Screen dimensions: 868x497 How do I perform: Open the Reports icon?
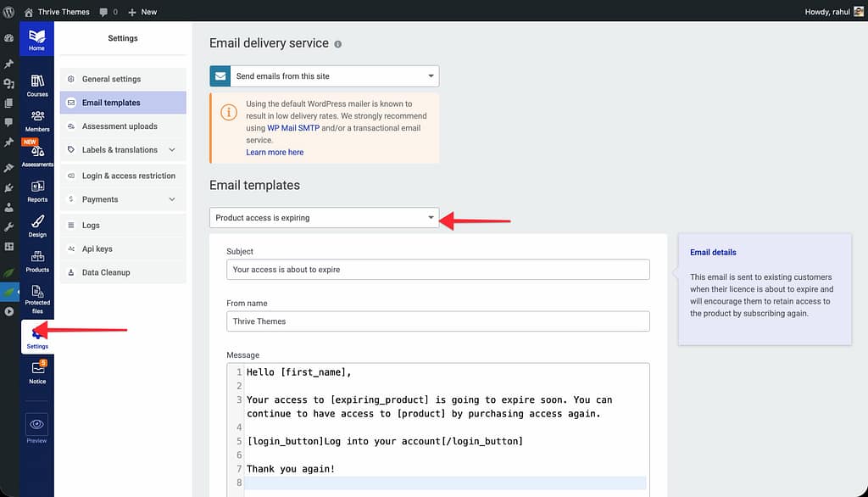coord(37,190)
